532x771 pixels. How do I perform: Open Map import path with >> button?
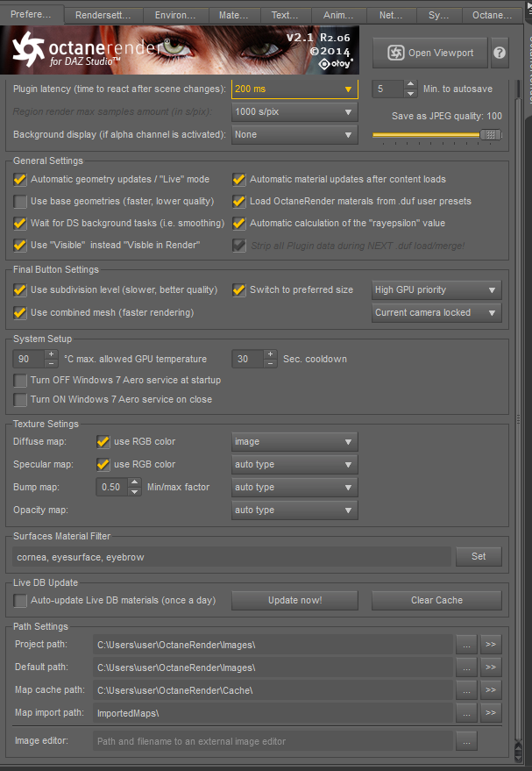point(491,712)
